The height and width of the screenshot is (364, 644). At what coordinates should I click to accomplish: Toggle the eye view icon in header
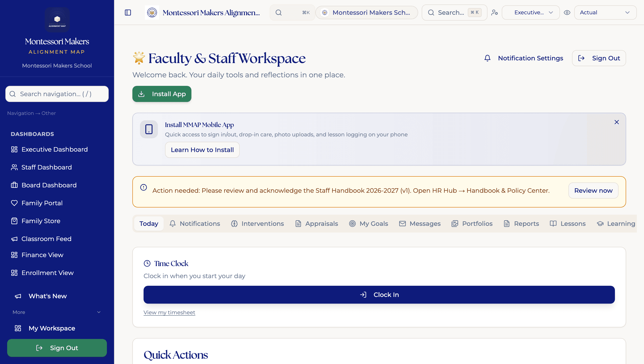point(567,13)
